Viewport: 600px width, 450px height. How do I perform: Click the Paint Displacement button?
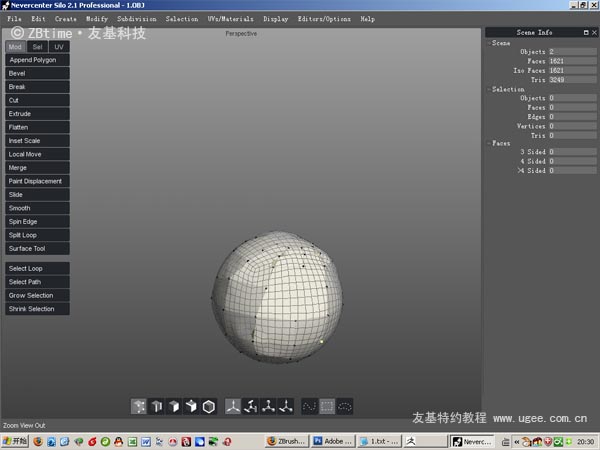click(38, 181)
